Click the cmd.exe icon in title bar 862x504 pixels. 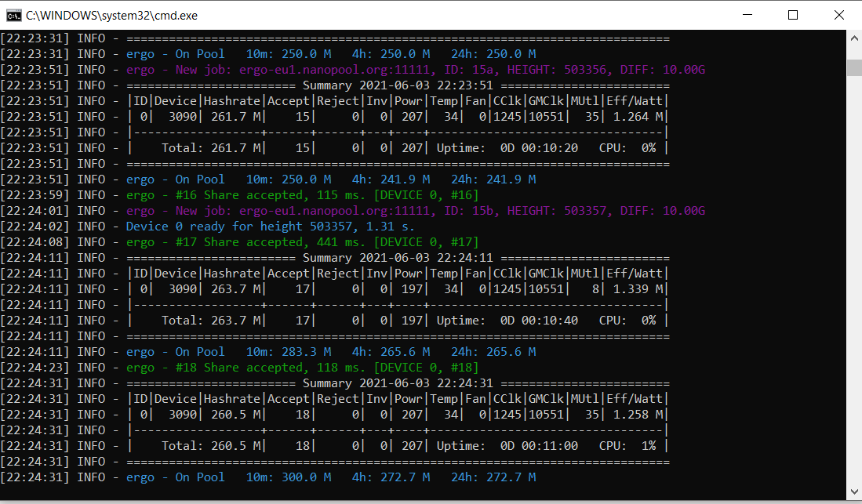[x=14, y=15]
